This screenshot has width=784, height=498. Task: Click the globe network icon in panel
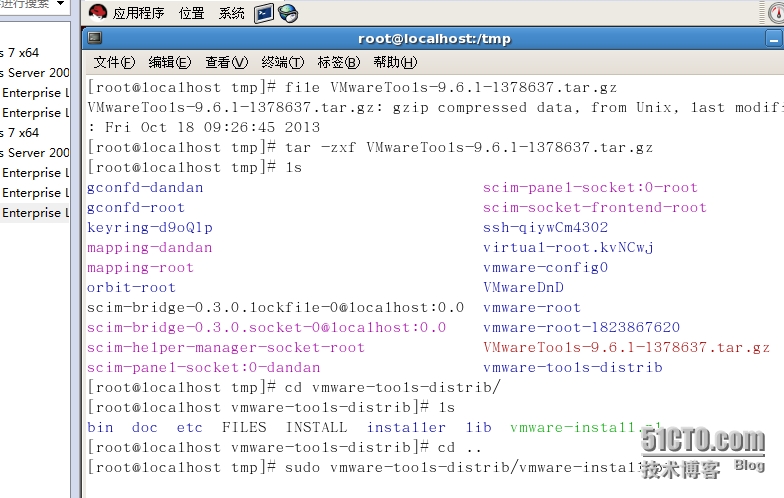(288, 14)
